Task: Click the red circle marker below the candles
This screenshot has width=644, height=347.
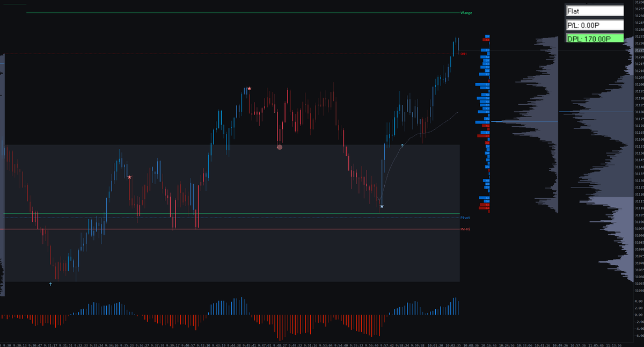Action: coord(279,147)
